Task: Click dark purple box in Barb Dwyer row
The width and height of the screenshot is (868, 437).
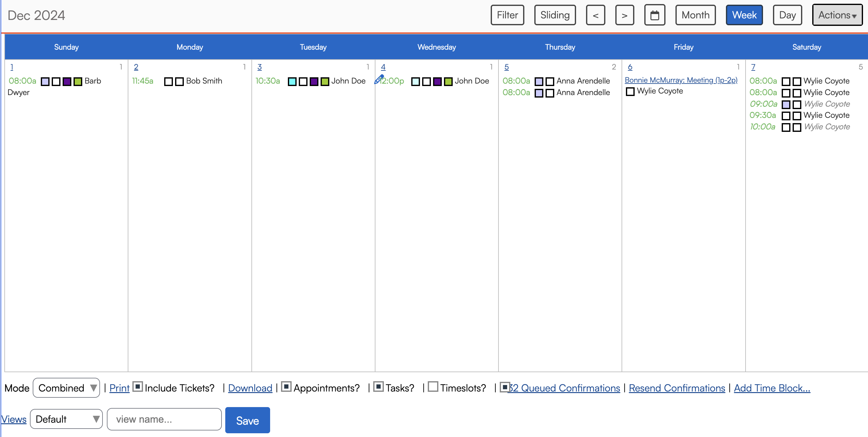Action: (x=67, y=82)
